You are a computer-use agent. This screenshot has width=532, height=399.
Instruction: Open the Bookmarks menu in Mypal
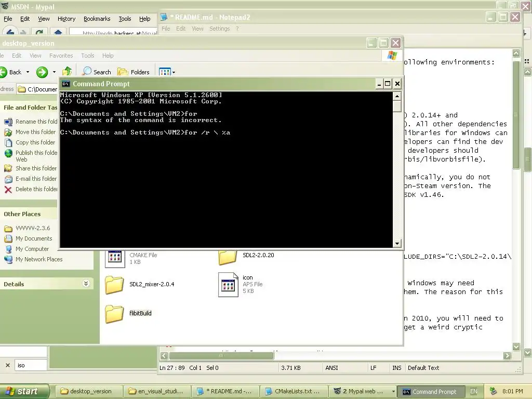tap(97, 19)
